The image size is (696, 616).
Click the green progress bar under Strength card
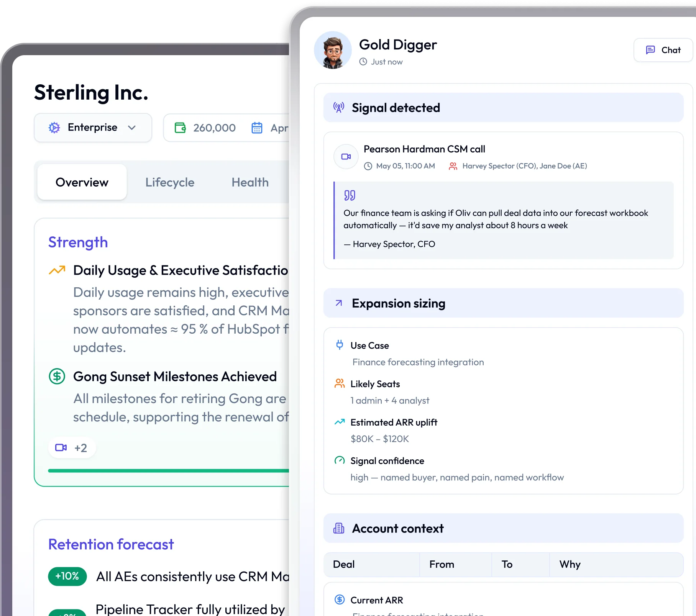[x=169, y=471]
